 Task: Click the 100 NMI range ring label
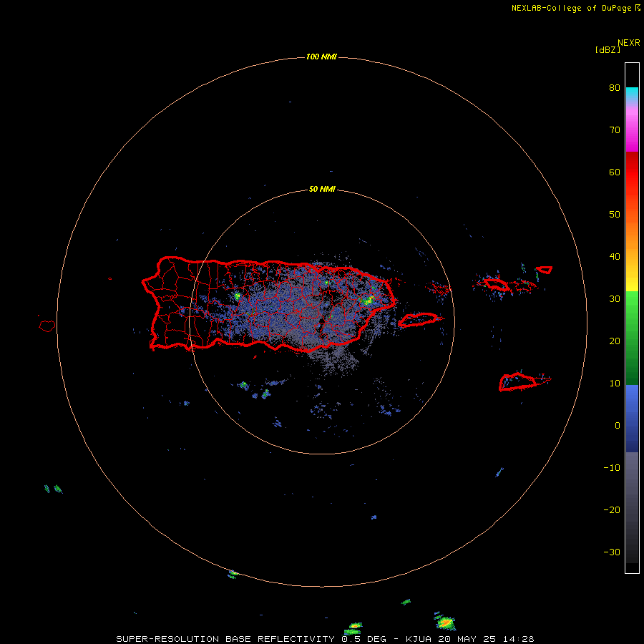point(321,57)
